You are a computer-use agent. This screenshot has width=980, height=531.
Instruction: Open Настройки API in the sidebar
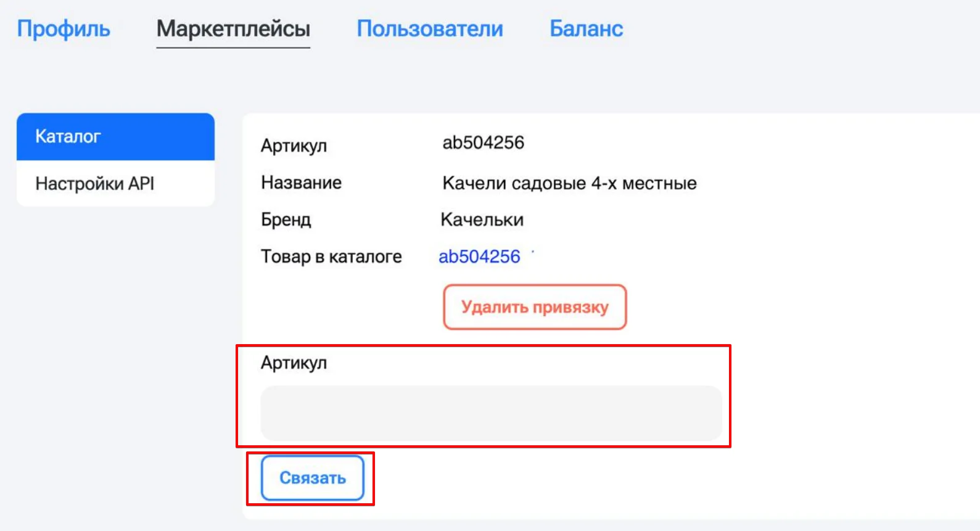pos(115,183)
